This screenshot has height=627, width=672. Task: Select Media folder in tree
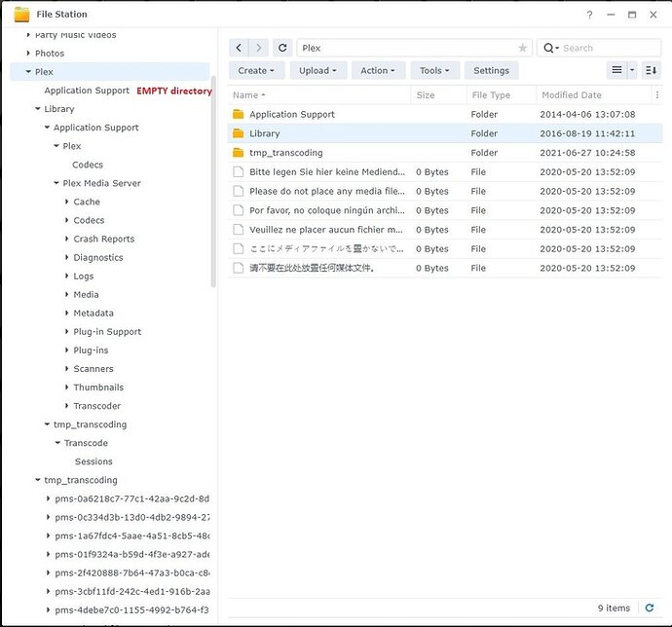point(86,294)
